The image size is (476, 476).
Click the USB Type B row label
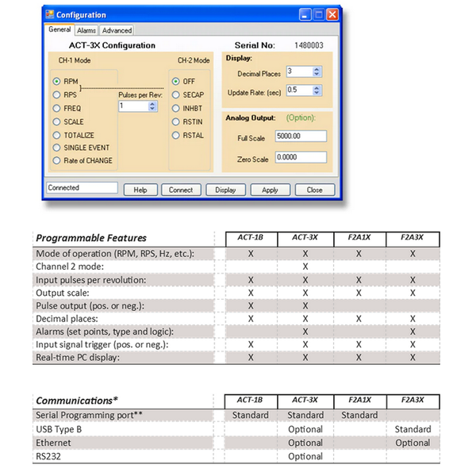[x=59, y=429]
